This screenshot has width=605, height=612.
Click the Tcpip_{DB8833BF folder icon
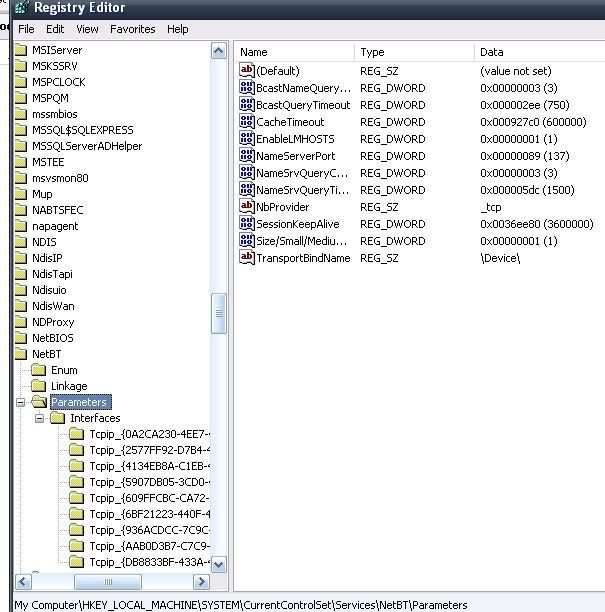coord(76,562)
